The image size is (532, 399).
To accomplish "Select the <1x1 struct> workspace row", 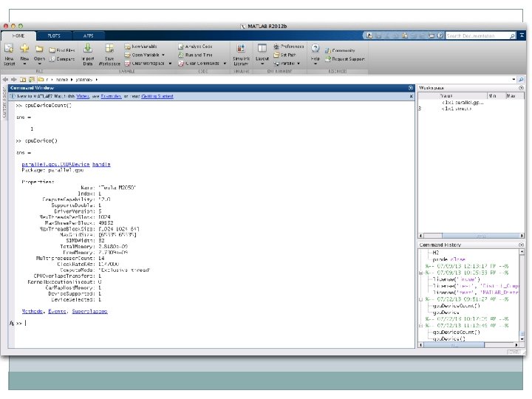I will click(471, 109).
